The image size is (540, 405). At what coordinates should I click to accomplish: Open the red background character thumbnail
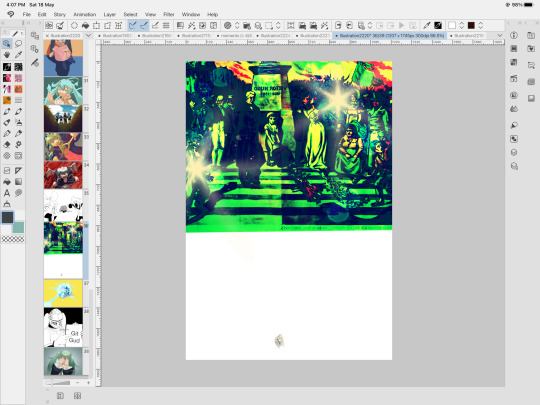63,175
